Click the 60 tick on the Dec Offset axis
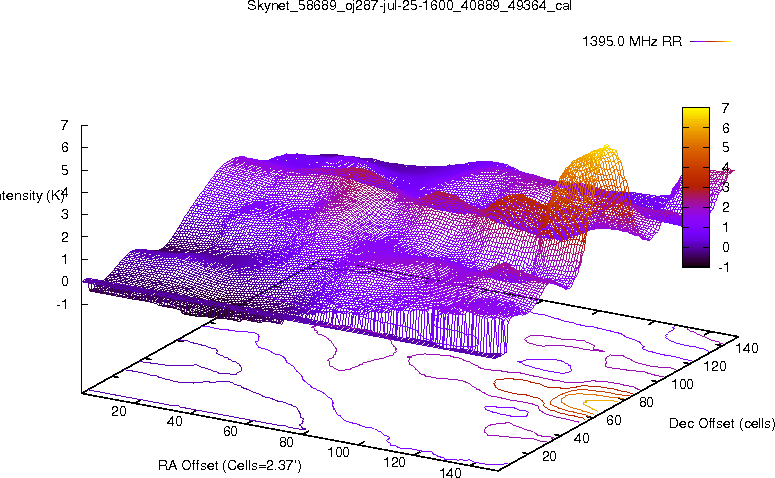775x478 pixels. click(614, 420)
